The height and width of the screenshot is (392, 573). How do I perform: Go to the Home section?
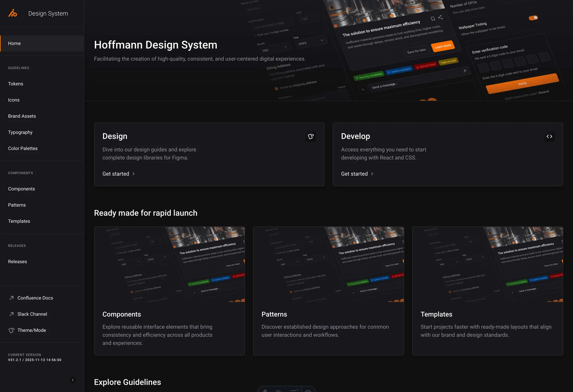click(x=14, y=43)
